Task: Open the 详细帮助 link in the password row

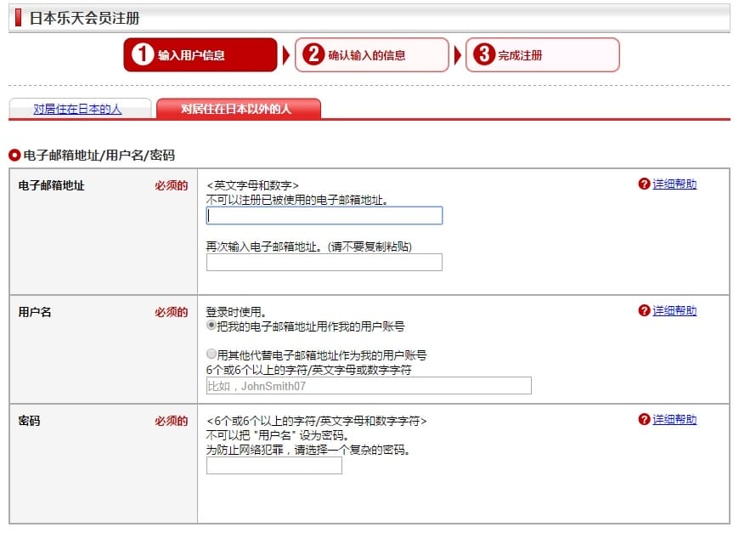Action: click(x=676, y=420)
